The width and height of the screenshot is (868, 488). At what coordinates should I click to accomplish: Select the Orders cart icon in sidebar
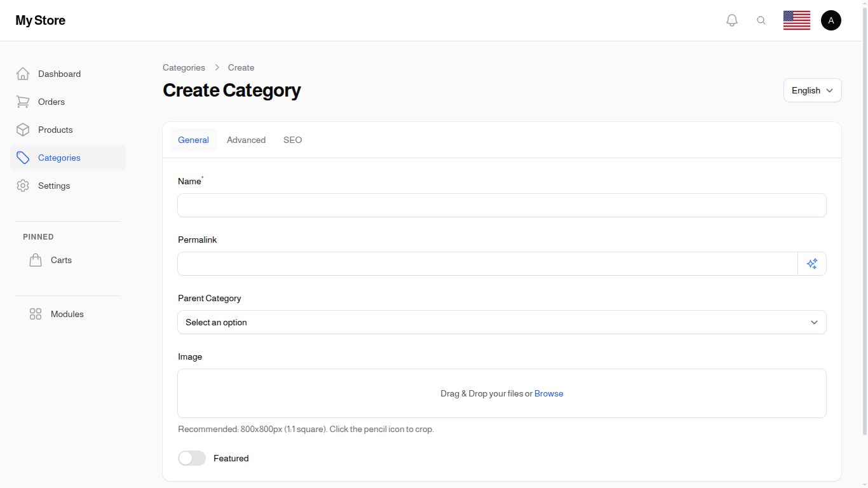23,102
